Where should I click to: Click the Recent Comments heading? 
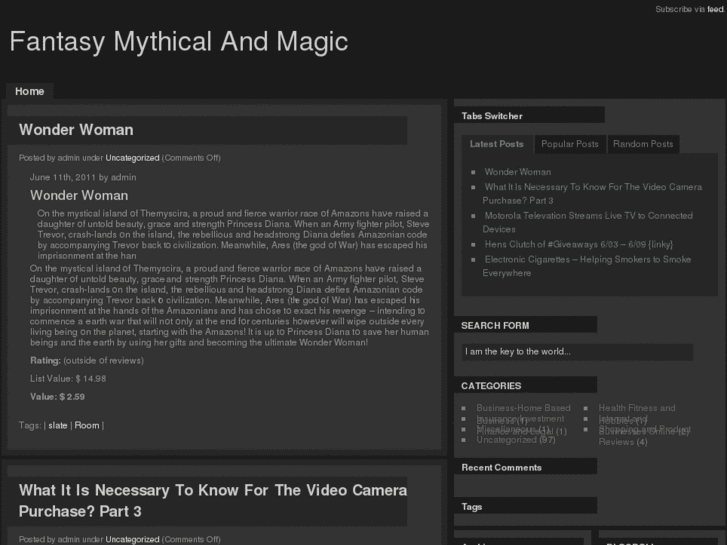pyautogui.click(x=502, y=468)
